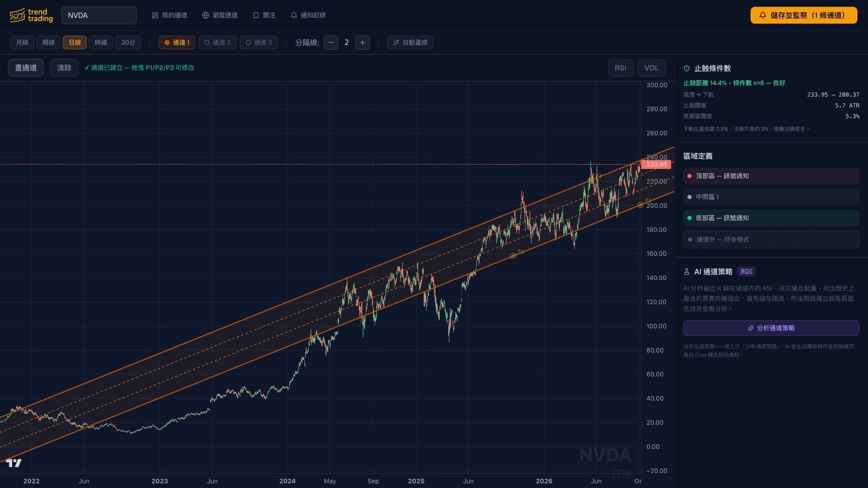Select 底部區 — 訊號通知 zone row
The width and height of the screenshot is (868, 488).
(x=771, y=218)
